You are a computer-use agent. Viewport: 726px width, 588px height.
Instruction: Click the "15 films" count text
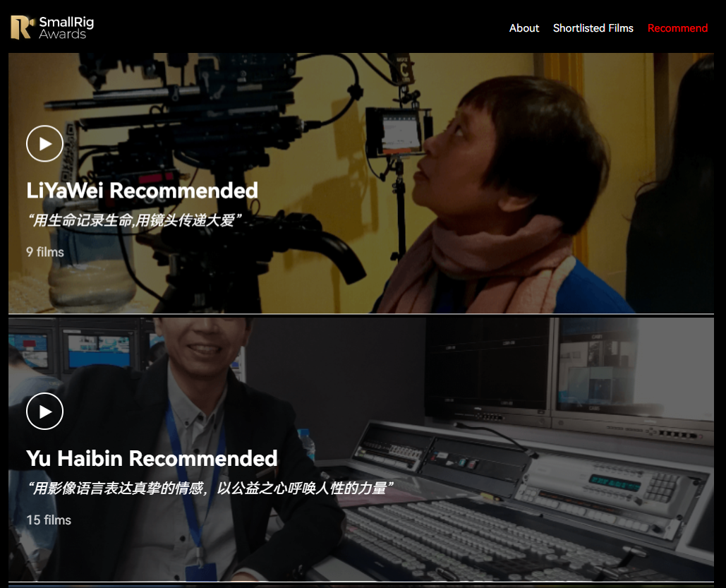click(x=49, y=520)
